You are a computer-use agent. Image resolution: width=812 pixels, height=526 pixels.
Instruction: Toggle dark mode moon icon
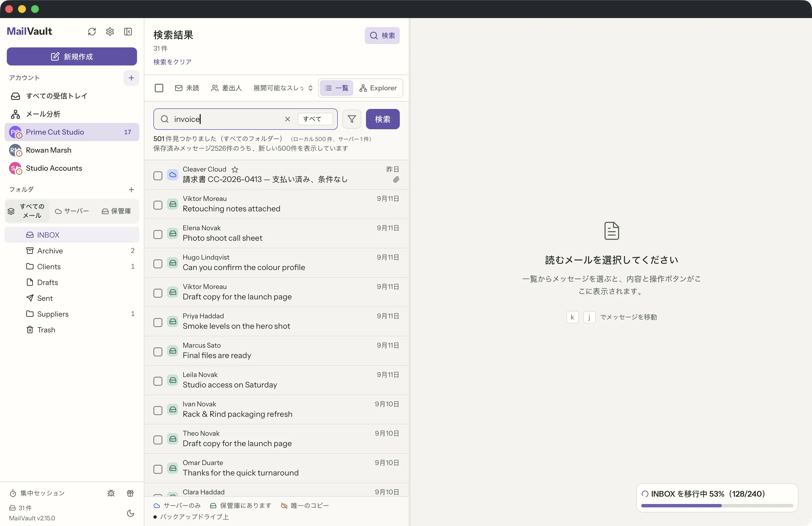pyautogui.click(x=130, y=513)
